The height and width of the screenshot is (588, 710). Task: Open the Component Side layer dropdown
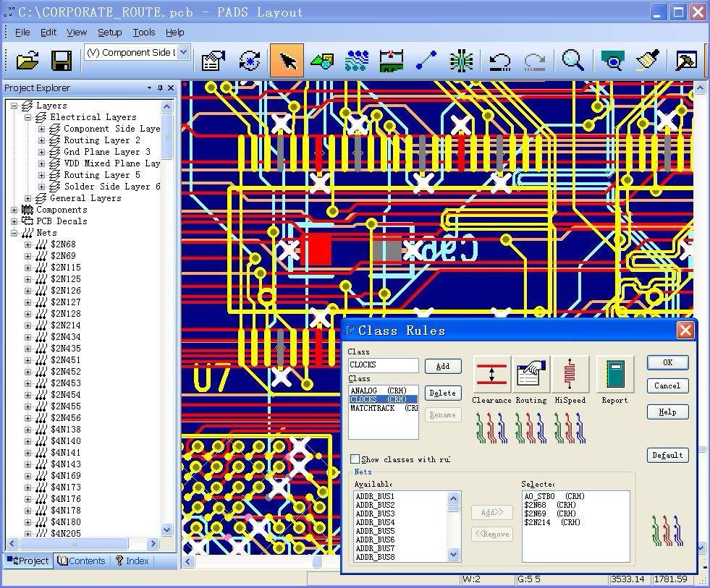coord(138,53)
